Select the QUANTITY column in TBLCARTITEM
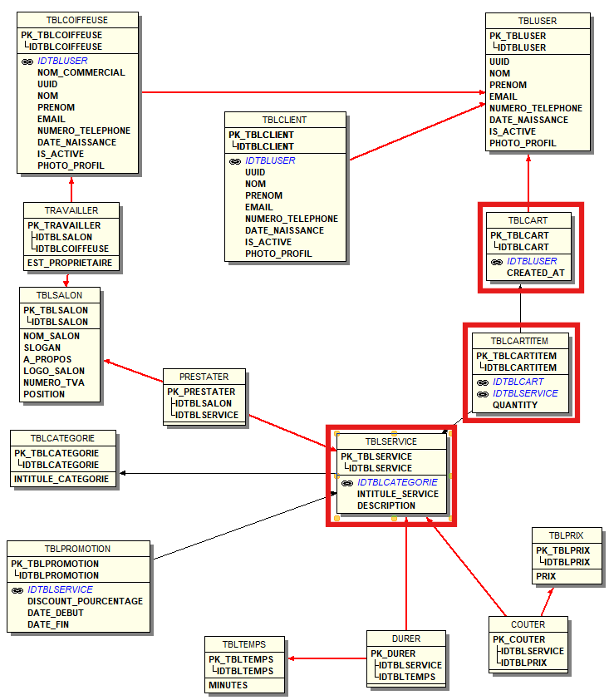The width and height of the screenshot is (609, 700). pyautogui.click(x=514, y=406)
